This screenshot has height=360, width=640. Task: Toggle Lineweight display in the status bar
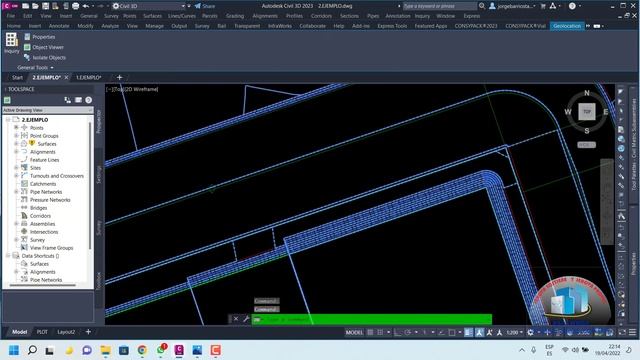coord(469,332)
